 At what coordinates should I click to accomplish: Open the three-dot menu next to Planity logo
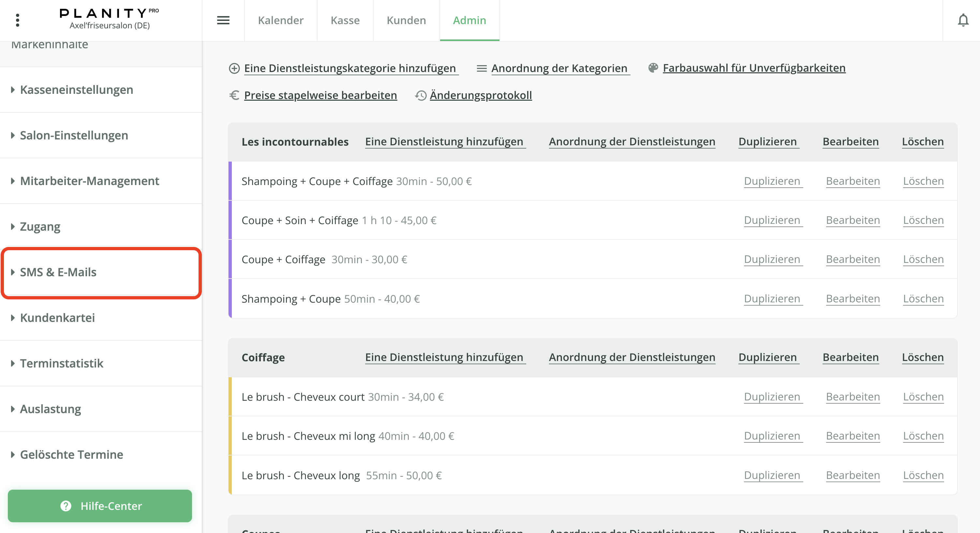[18, 20]
